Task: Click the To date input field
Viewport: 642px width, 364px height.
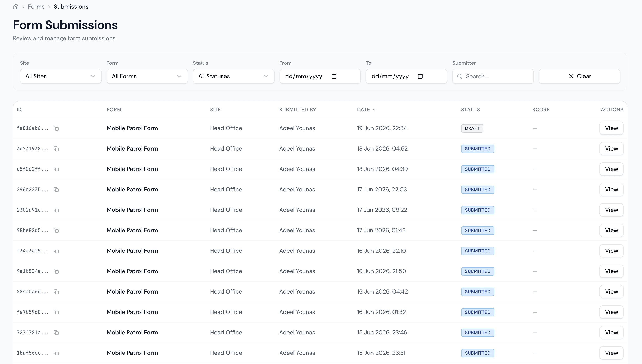Action: [406, 76]
